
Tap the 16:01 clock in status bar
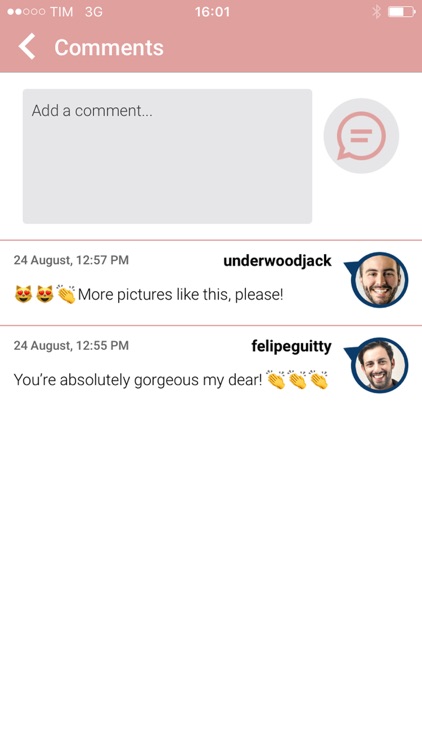click(x=212, y=12)
